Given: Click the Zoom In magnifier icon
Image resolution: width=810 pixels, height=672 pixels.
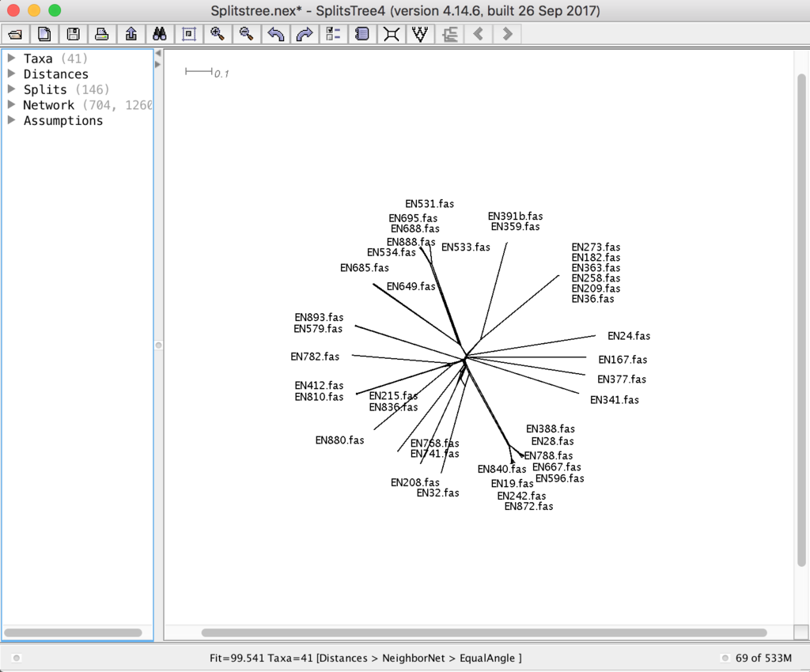Looking at the screenshot, I should [218, 35].
